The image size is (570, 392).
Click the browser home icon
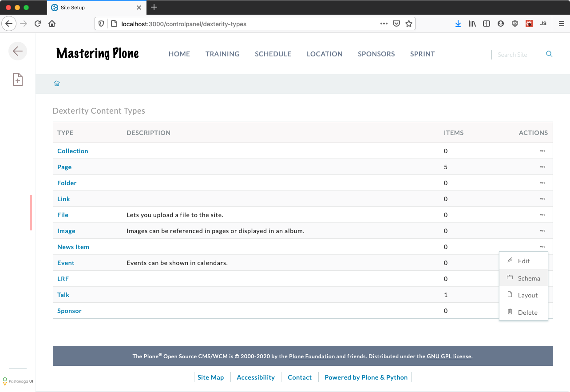coord(52,24)
